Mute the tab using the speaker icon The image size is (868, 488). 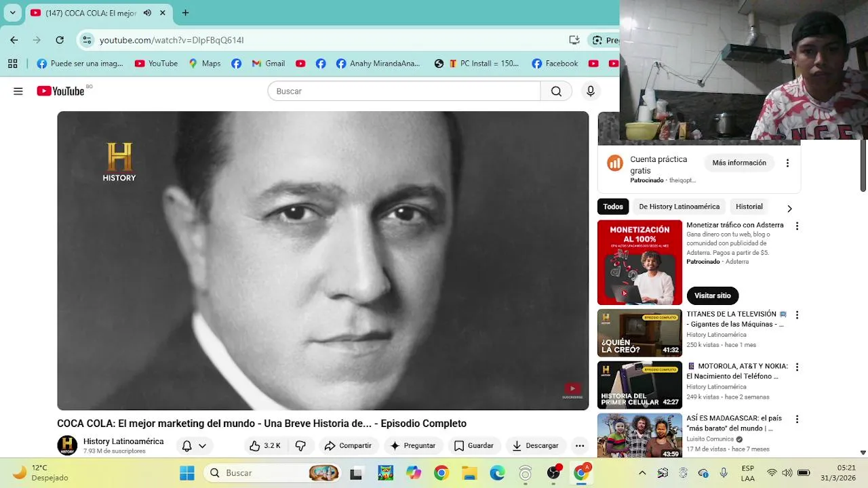click(x=147, y=13)
